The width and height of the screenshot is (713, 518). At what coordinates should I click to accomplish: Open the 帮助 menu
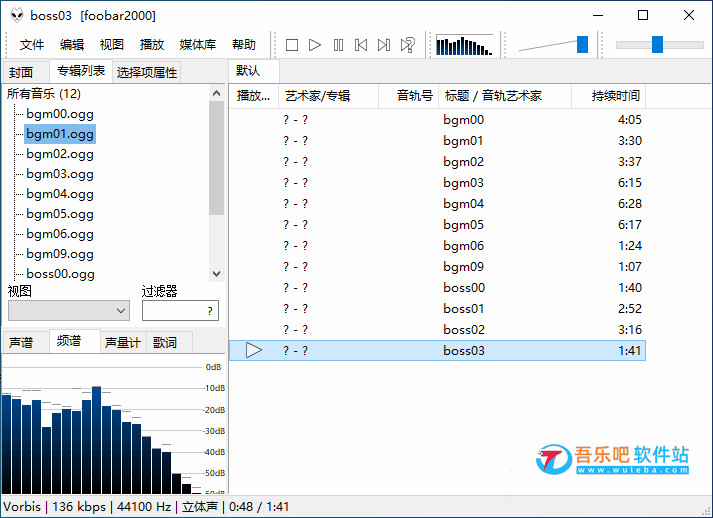(x=244, y=45)
